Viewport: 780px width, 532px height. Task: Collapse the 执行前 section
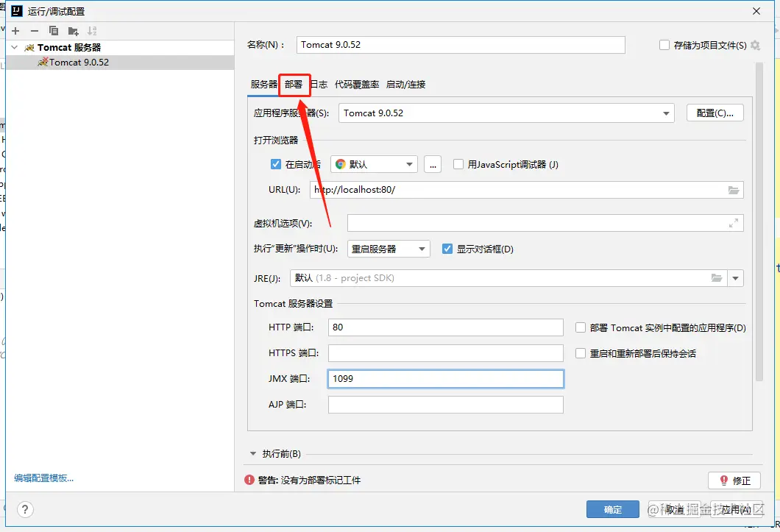point(252,454)
